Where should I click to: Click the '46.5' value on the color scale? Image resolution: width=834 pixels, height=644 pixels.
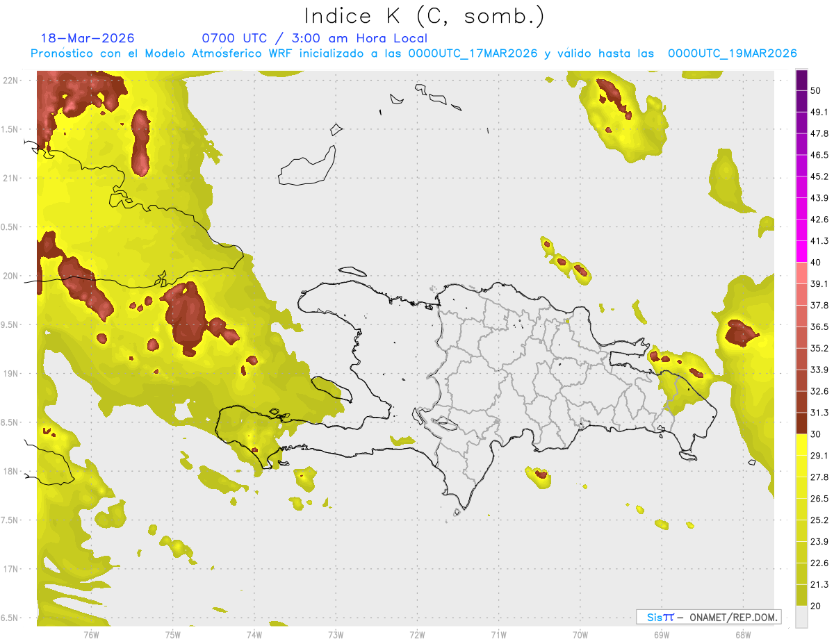[819, 156]
